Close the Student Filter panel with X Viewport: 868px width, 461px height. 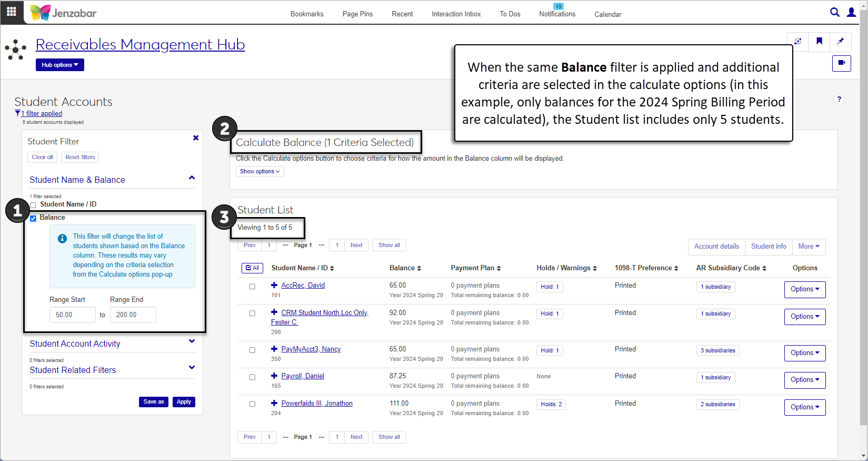click(x=196, y=138)
